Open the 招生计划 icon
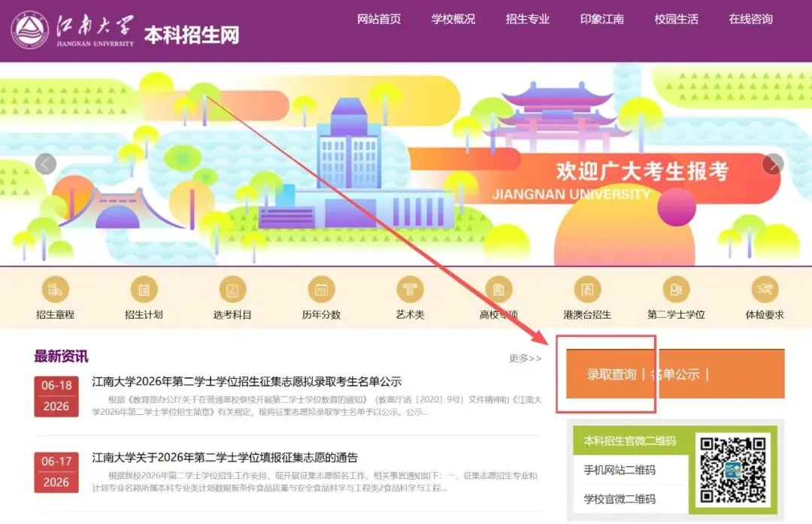 click(x=144, y=289)
